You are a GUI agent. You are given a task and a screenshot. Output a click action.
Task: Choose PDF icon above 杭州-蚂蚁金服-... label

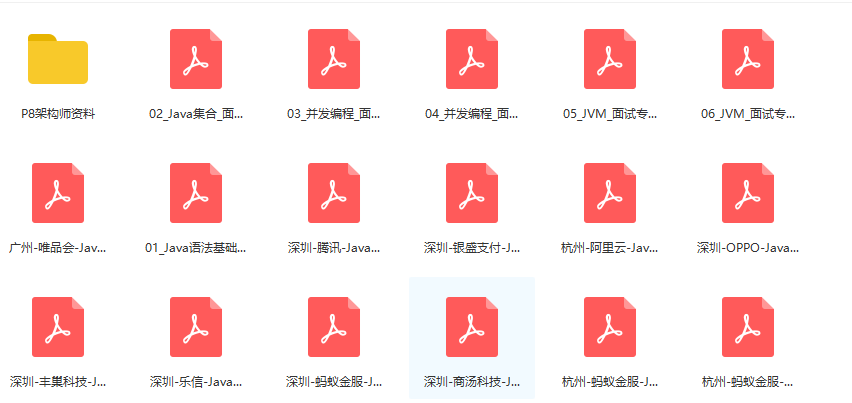click(x=748, y=327)
